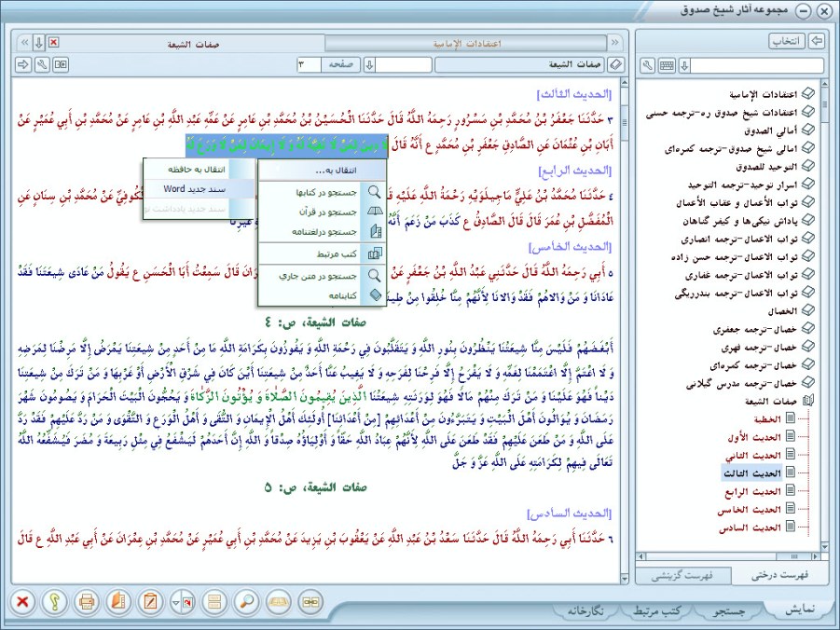The image size is (840, 630).
Task: Select الحديث الرابع in the tree
Action: [x=753, y=491]
